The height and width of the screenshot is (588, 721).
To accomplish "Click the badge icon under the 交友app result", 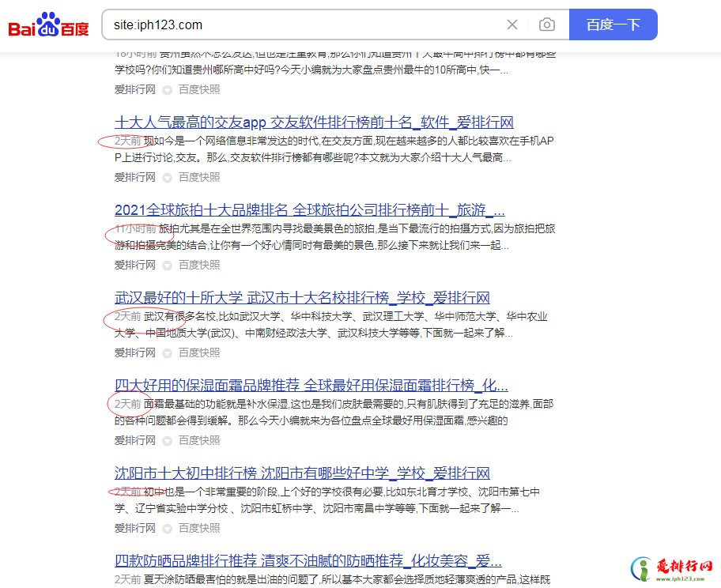I will pos(167,178).
